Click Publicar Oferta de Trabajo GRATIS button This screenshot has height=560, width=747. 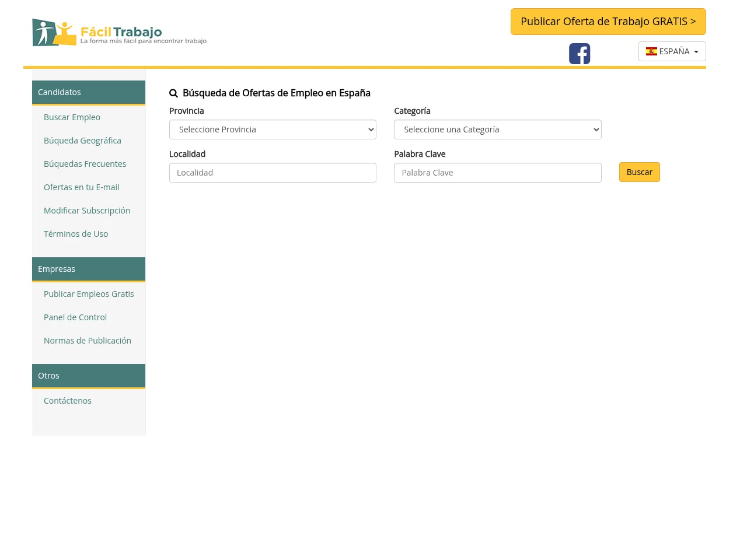click(608, 22)
